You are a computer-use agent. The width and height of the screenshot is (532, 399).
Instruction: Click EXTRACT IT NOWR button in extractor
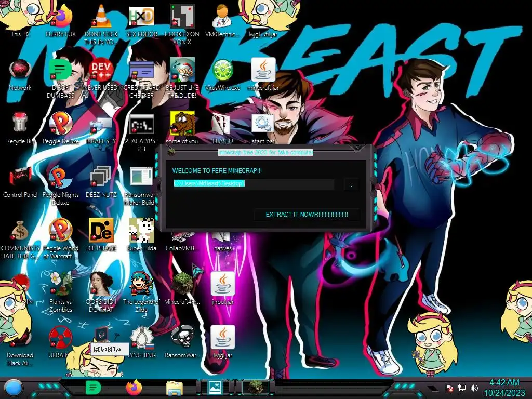(x=307, y=215)
